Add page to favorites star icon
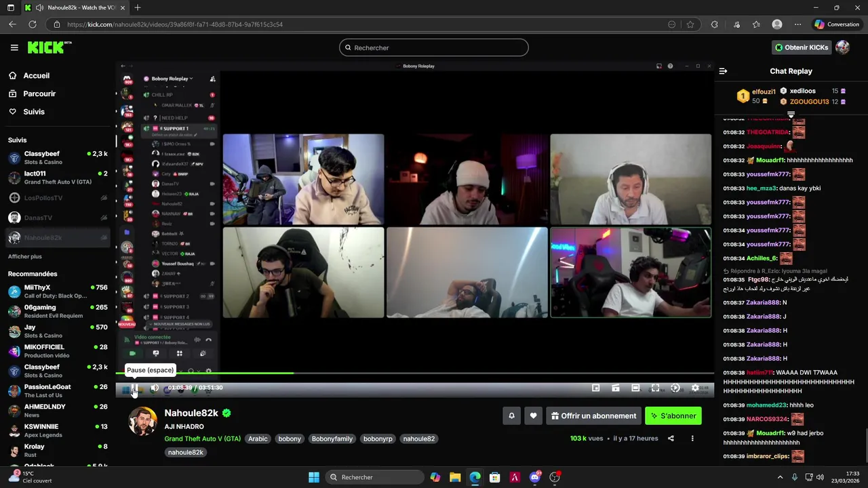This screenshot has width=868, height=488. pos(690,24)
